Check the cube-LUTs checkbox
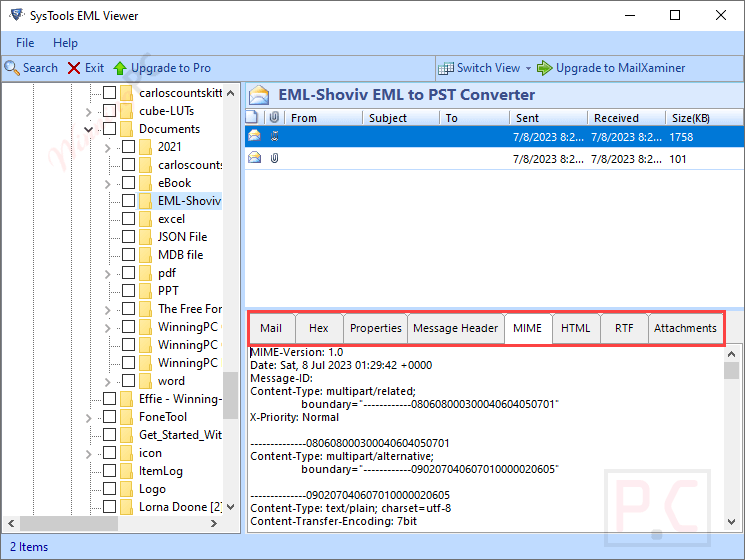The height and width of the screenshot is (560, 745). (110, 111)
